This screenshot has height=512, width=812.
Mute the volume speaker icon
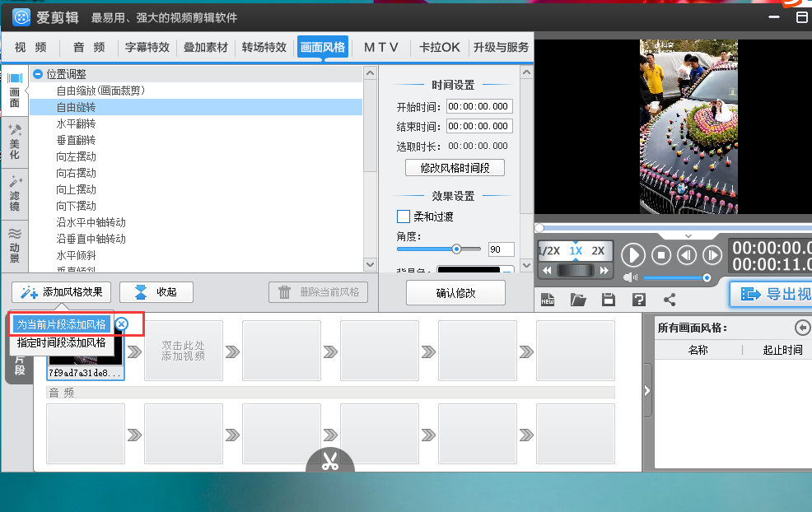[630, 278]
